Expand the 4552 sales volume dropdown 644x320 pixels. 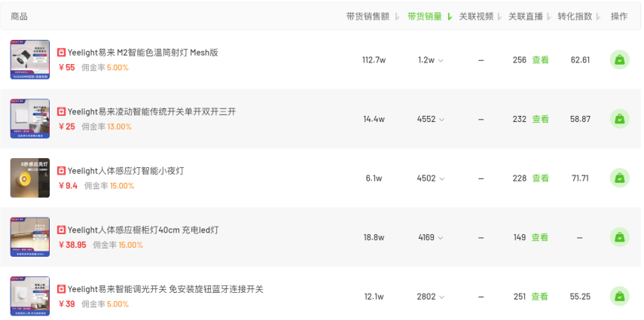[441, 120]
